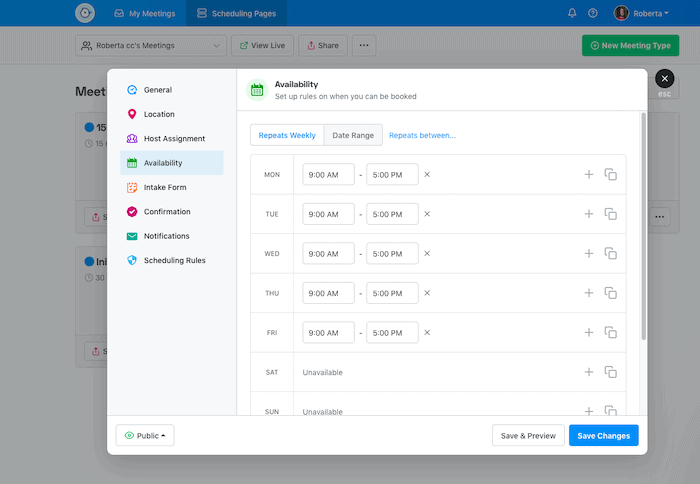Image resolution: width=700 pixels, height=484 pixels.
Task: Open the toolbar more options ellipsis
Action: pos(364,46)
